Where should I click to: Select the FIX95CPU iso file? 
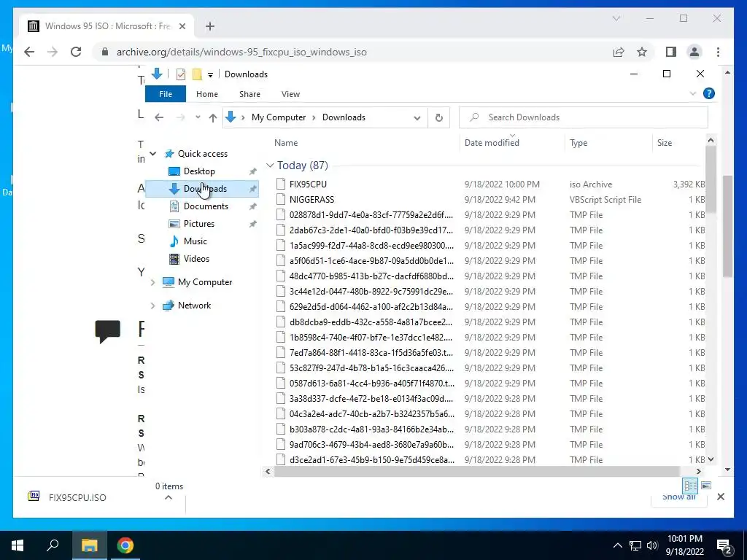308,184
